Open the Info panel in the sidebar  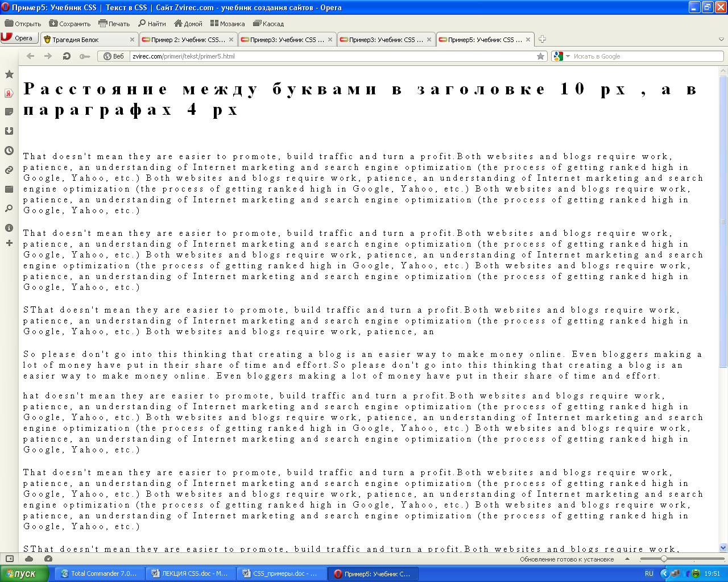click(9, 228)
